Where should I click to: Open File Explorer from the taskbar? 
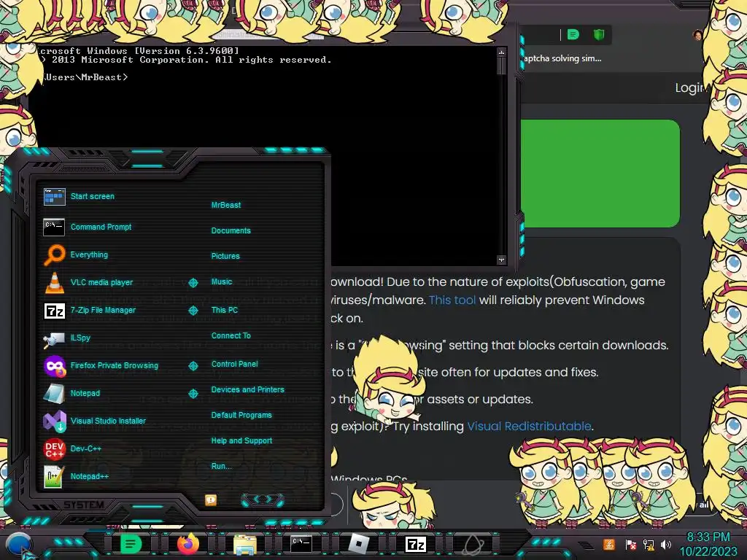pos(245,544)
